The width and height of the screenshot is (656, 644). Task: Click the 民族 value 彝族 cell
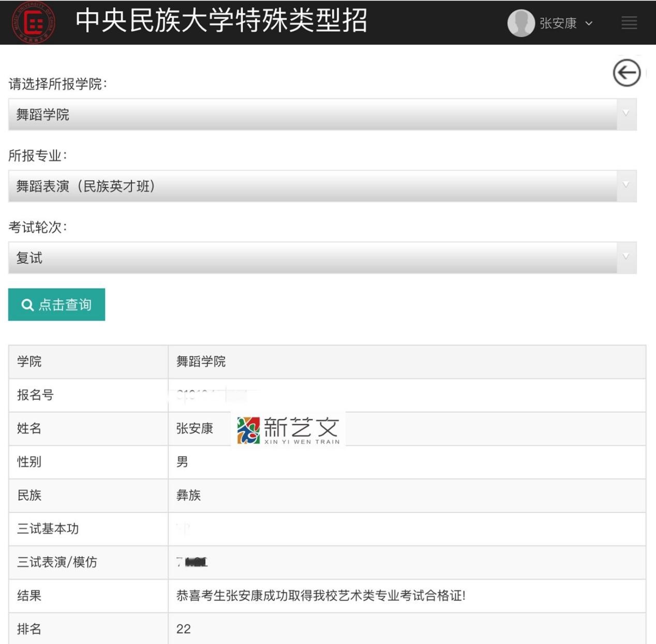click(x=188, y=495)
